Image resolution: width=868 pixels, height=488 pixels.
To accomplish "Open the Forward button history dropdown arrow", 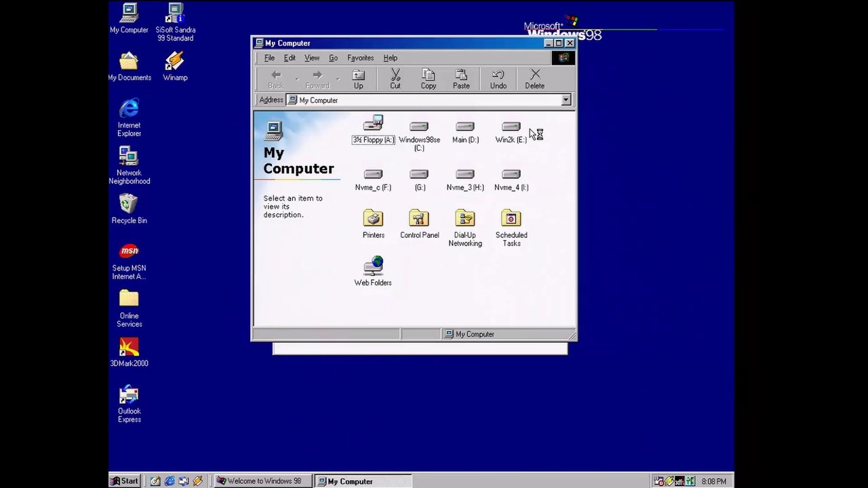I will 338,79.
